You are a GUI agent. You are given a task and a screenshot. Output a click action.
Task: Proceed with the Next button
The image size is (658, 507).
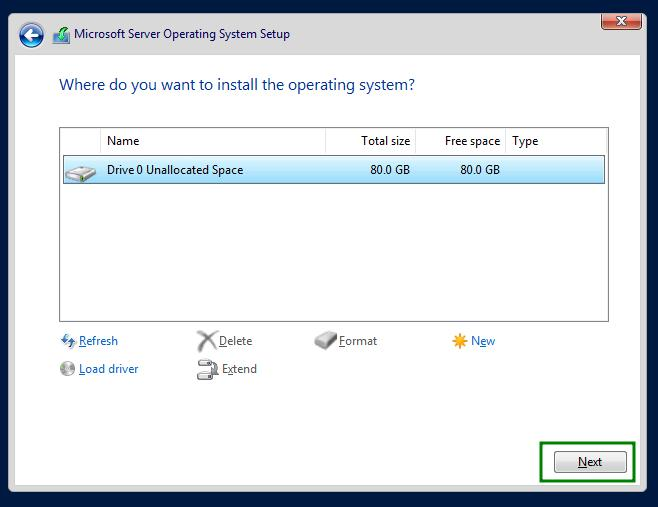(x=590, y=462)
